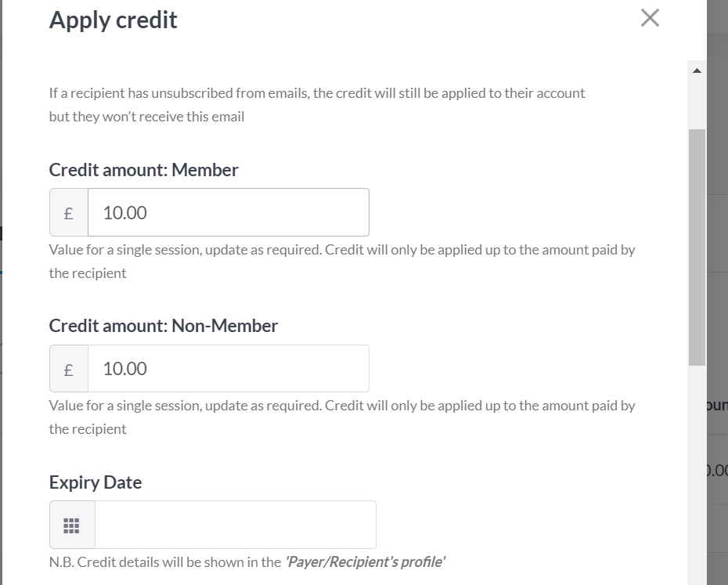Click the pound symbol beside Member credit

tap(69, 213)
